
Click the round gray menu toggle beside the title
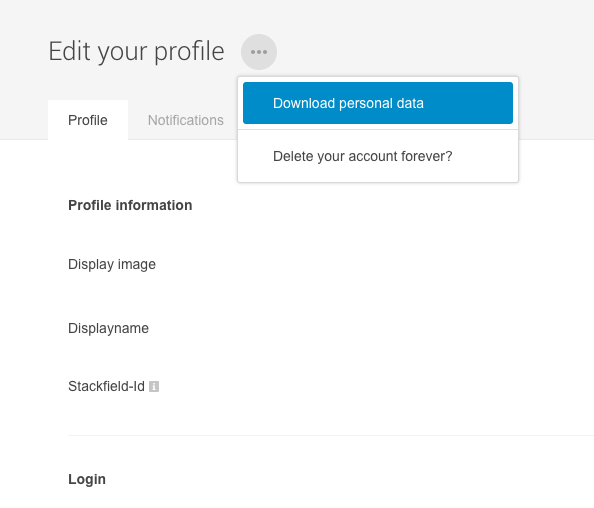point(259,52)
